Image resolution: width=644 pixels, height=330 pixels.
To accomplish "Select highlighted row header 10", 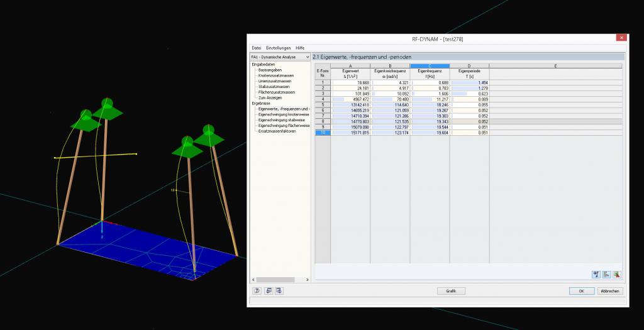I will tap(323, 133).
